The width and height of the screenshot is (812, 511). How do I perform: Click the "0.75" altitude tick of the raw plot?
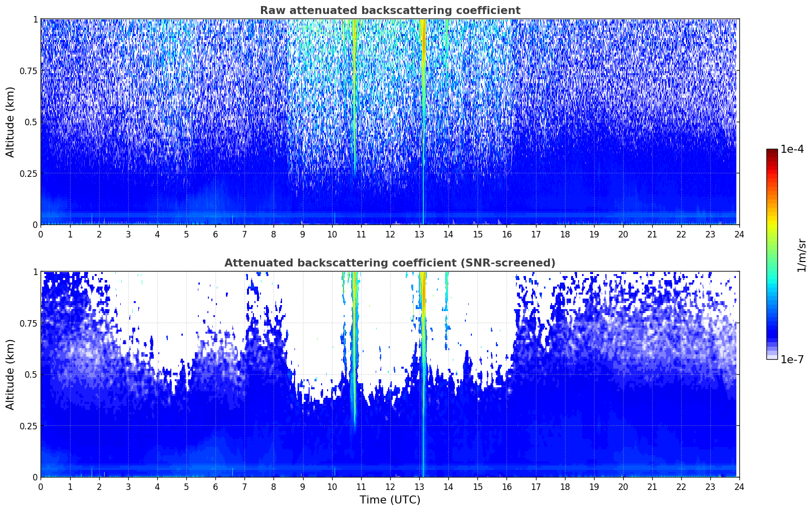(28, 71)
